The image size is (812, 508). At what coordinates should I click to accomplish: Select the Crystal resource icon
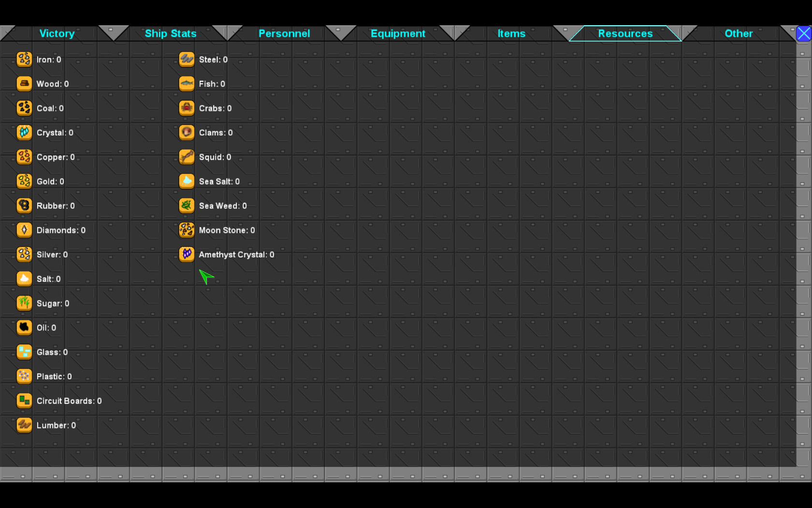pos(24,133)
